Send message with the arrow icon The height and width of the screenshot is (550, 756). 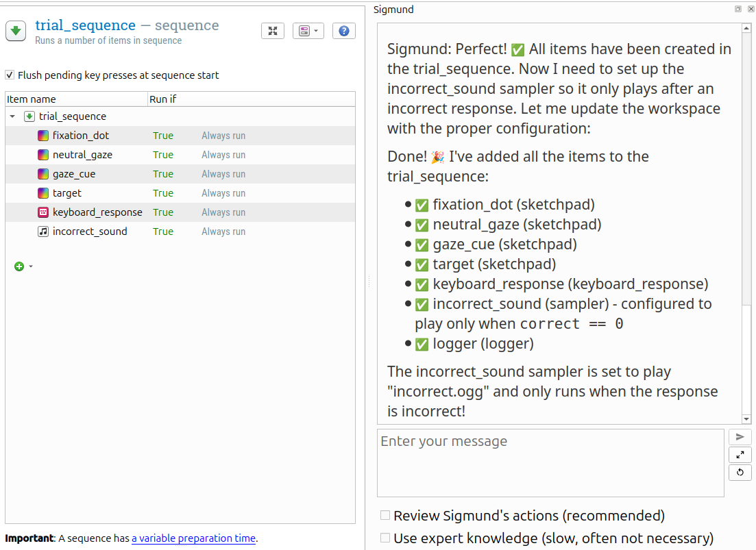[740, 436]
